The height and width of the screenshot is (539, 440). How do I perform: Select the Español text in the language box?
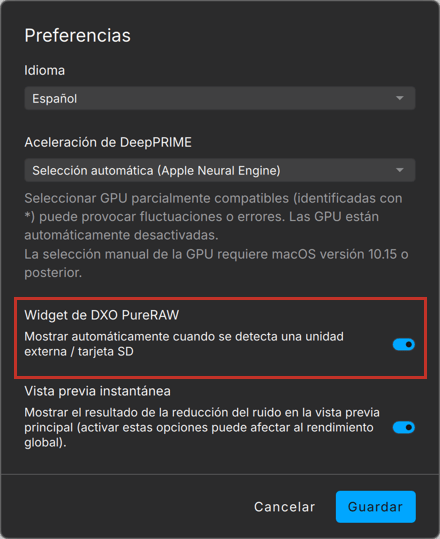[x=55, y=99]
